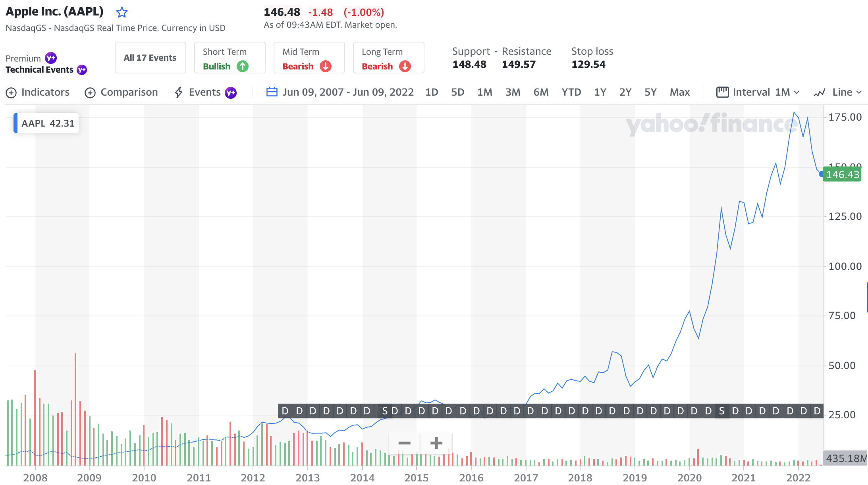This screenshot has height=485, width=868.
Task: Click the Apple Inc. (AAPL) title
Action: 54,12
